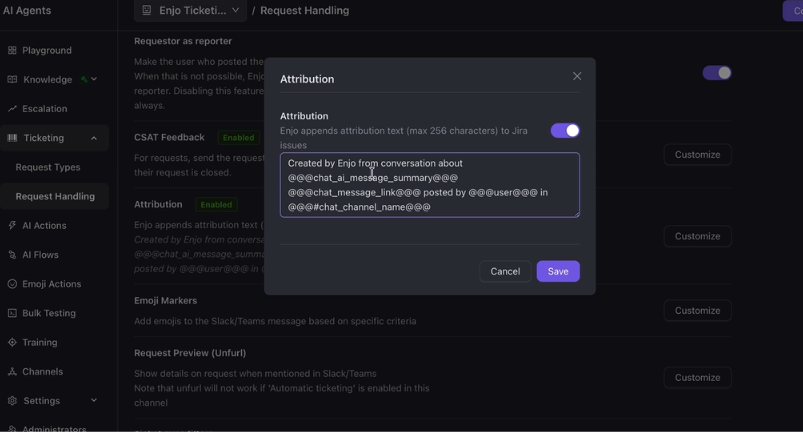The image size is (803, 432).
Task: Click the Emoji Actions smiley icon
Action: coord(12,284)
